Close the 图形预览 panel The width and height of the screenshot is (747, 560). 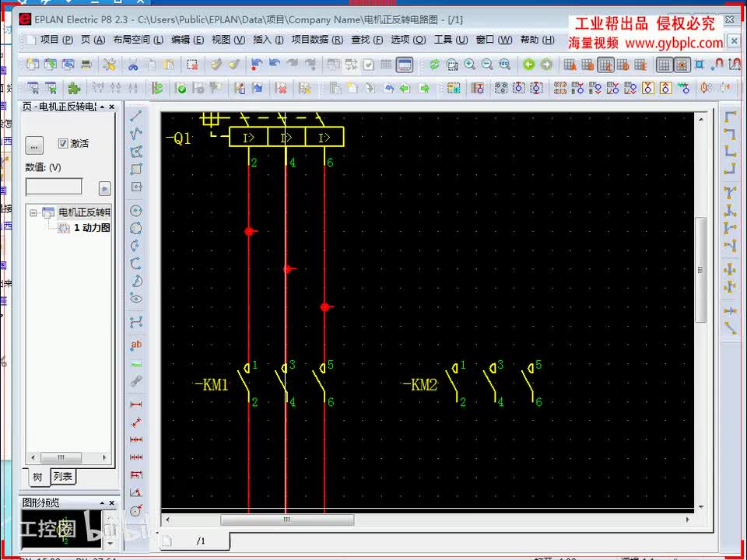(112, 503)
